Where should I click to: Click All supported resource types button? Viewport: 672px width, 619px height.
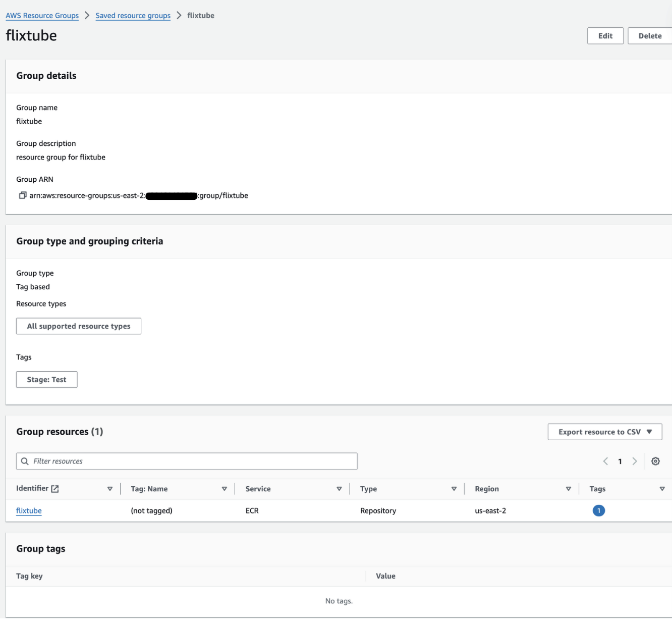point(79,326)
